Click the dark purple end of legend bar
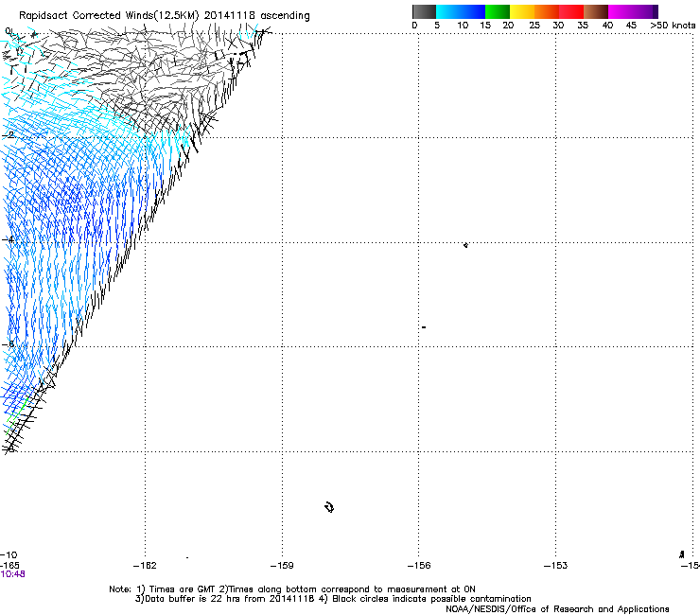Screen dimensions: 700x615 [655, 11]
